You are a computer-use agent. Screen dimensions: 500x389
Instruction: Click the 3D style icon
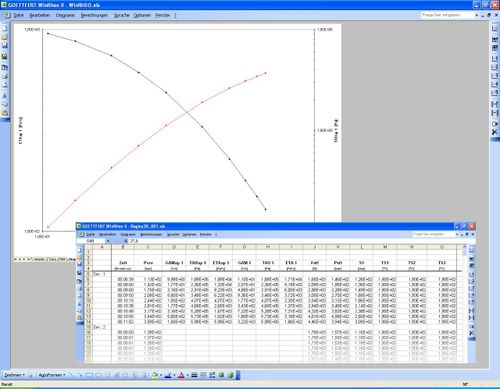pos(230,375)
